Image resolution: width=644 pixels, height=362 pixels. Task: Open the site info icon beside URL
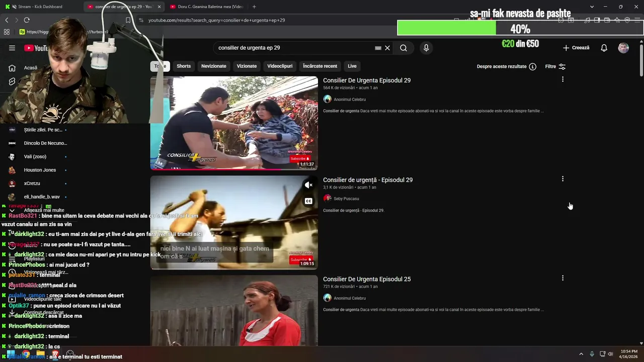pos(141,20)
